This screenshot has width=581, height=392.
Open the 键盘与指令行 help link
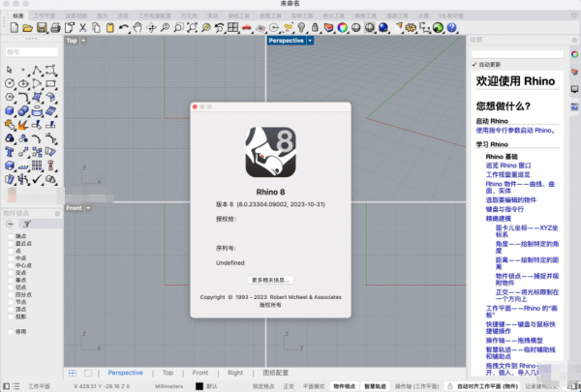click(x=505, y=209)
